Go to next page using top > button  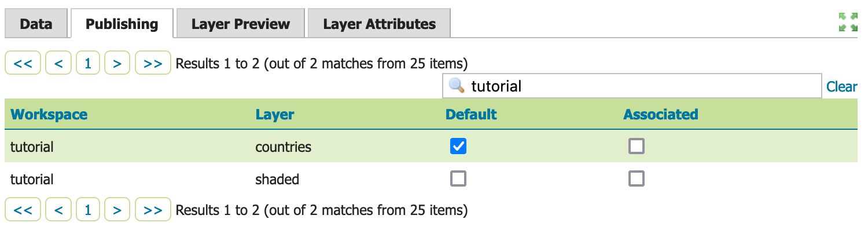pos(117,63)
